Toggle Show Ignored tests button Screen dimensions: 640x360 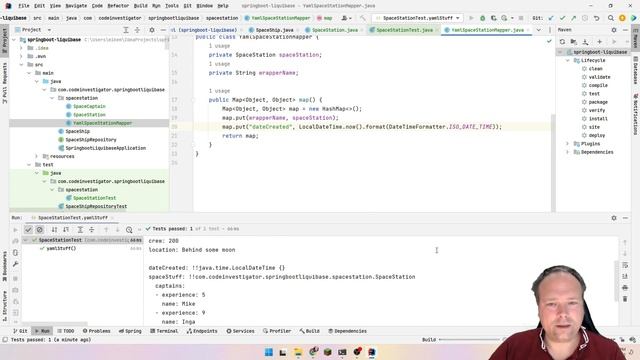tap(40, 229)
